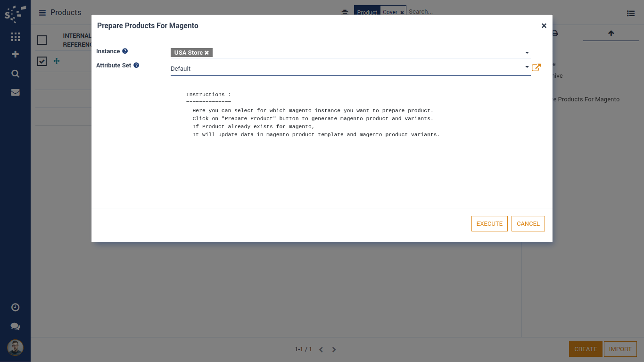Cancel the Prepare Products dialog
644x362 pixels.
(x=528, y=224)
